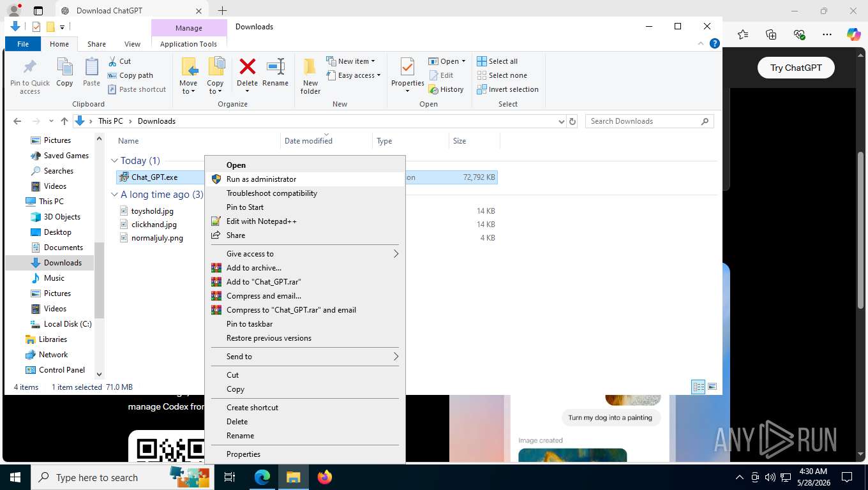Expand the Send to submenu
Screen dimensions: 868x490
pyautogui.click(x=305, y=357)
